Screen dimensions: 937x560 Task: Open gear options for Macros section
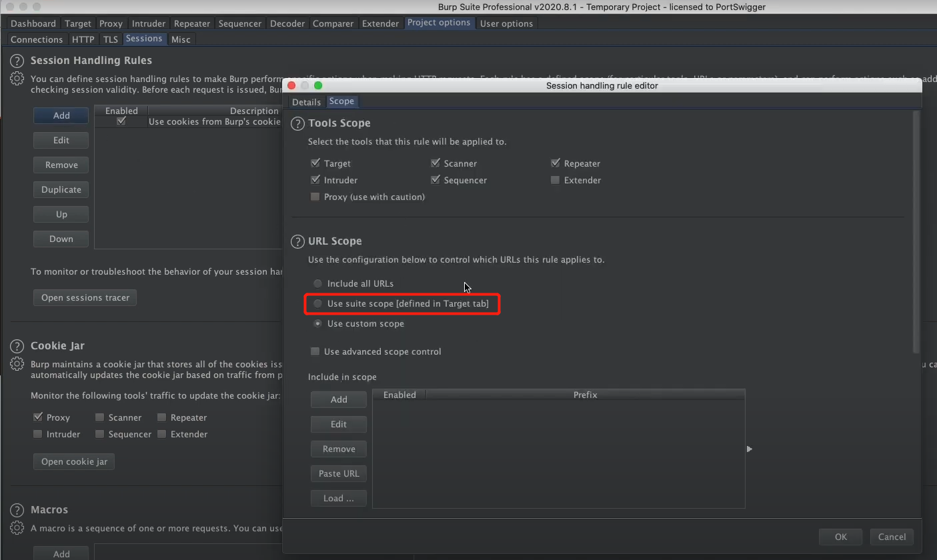(x=17, y=528)
